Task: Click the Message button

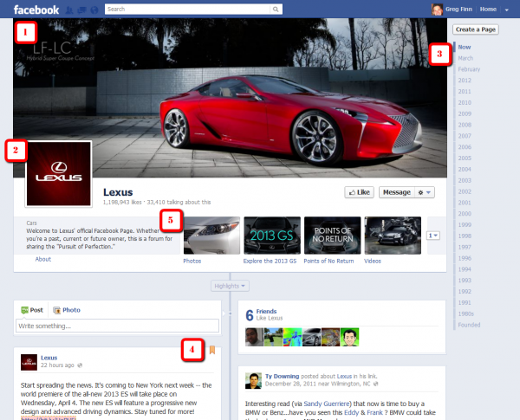Action: pyautogui.click(x=397, y=192)
